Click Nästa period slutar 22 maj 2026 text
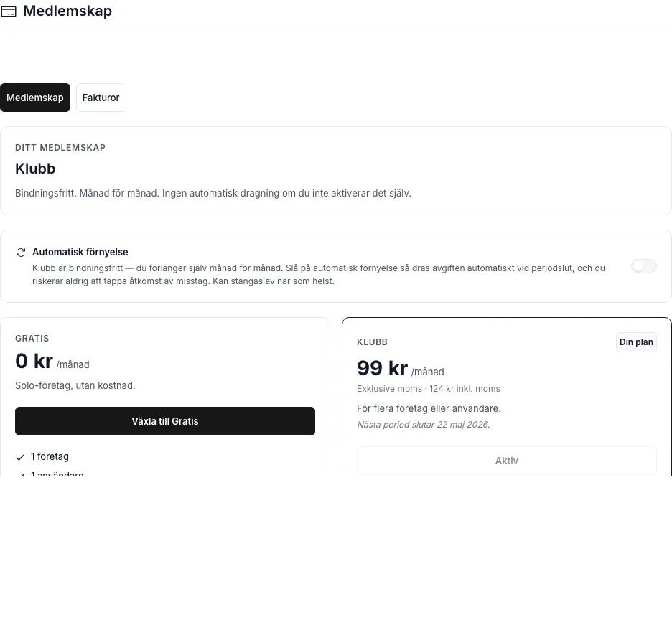 424,425
